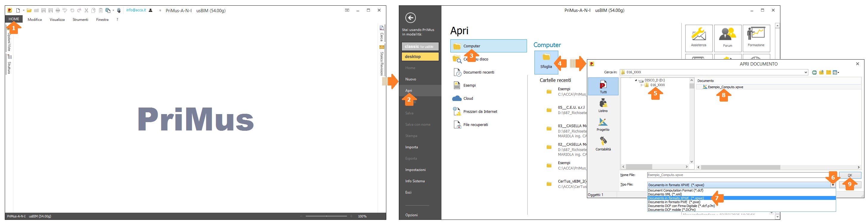
Task: Select the Tutti filter in Apri Documento
Action: [x=603, y=87]
